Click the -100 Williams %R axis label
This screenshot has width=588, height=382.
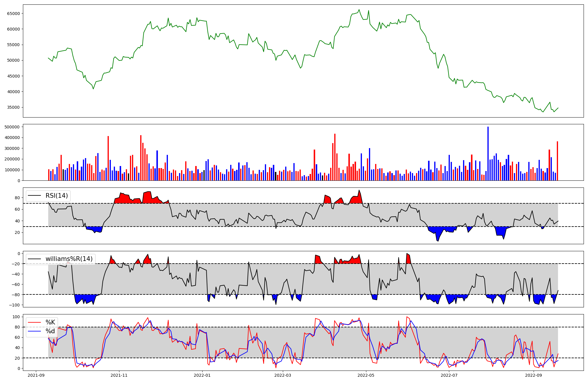tap(14, 305)
